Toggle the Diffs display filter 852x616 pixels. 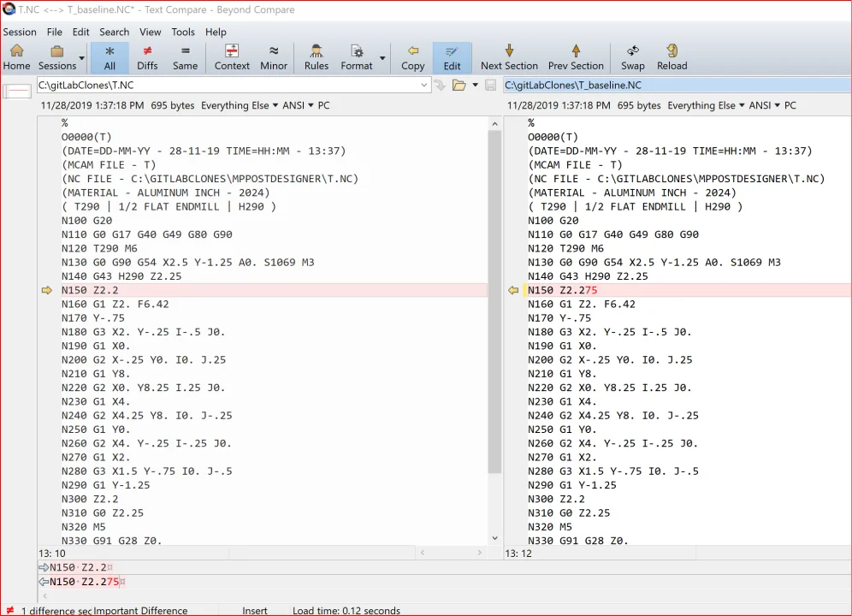tap(147, 57)
